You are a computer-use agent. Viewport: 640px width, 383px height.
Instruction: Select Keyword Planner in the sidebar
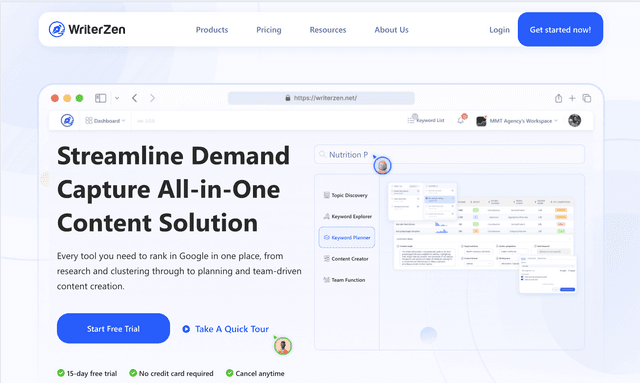pyautogui.click(x=347, y=238)
